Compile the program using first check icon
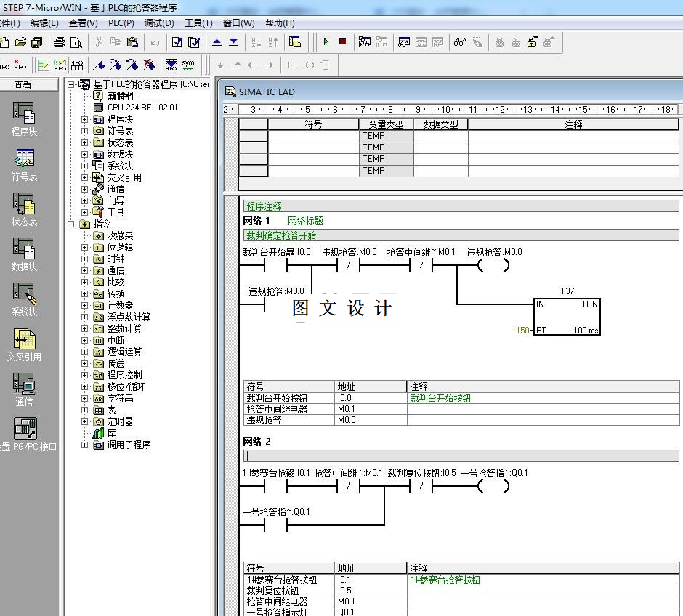This screenshot has height=616, width=683. tap(177, 42)
